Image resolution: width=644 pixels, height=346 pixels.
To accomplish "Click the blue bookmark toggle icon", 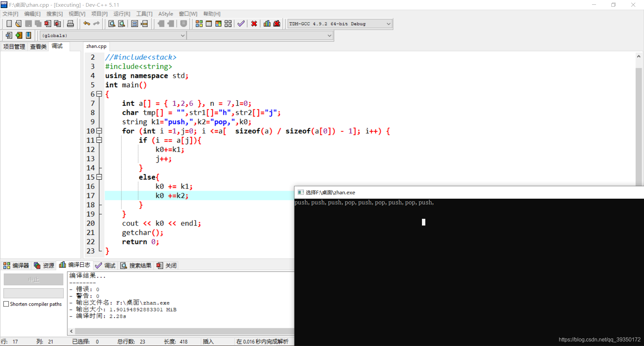I will pos(29,35).
